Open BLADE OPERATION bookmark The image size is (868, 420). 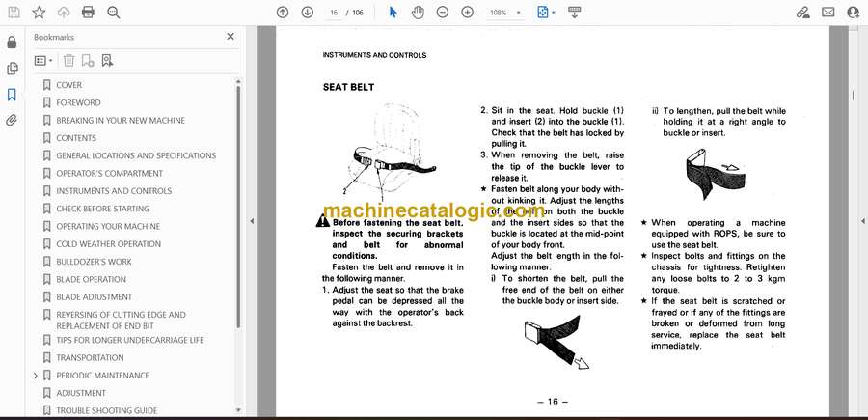(x=92, y=279)
